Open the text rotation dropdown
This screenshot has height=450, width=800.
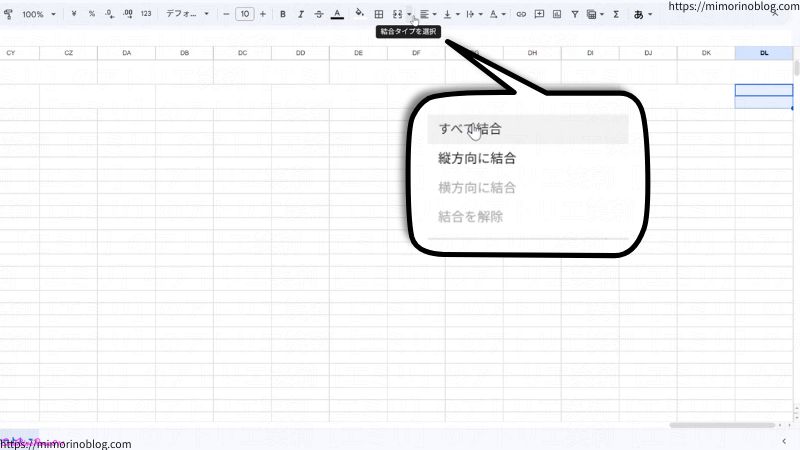pos(497,14)
